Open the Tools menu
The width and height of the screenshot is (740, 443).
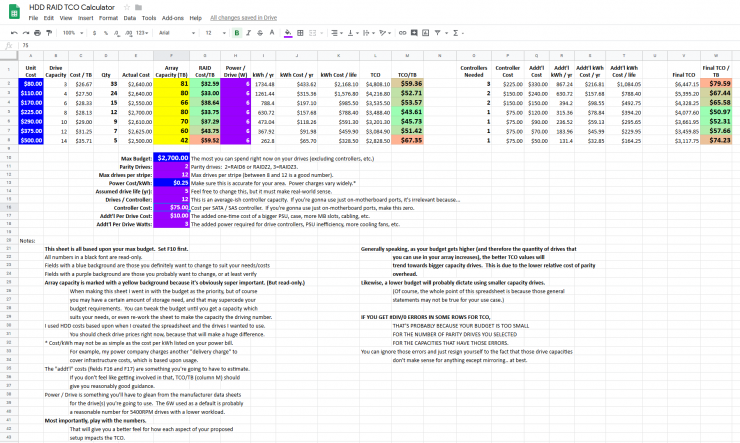pyautogui.click(x=149, y=18)
